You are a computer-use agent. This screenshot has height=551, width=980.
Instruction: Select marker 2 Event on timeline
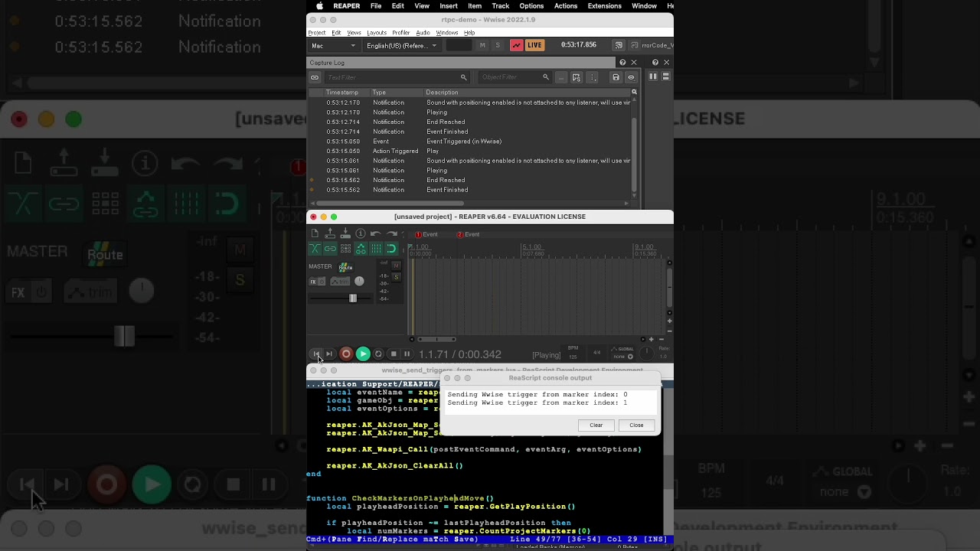(468, 234)
